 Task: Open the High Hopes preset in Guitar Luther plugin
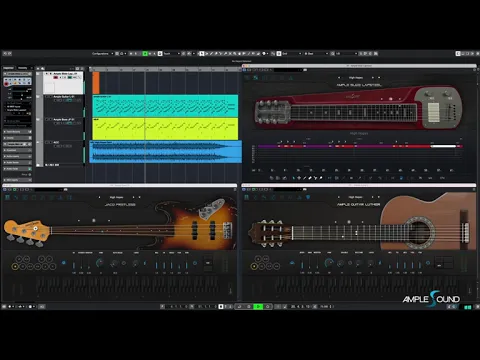355,197
